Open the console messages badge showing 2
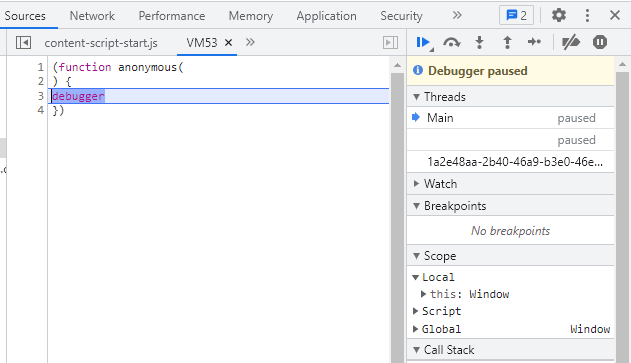 coord(516,16)
